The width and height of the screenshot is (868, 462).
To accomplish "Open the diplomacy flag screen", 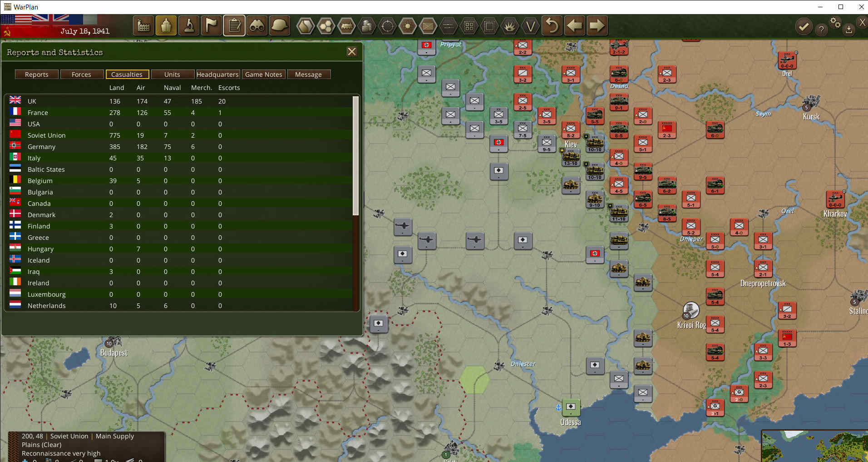I will (212, 26).
